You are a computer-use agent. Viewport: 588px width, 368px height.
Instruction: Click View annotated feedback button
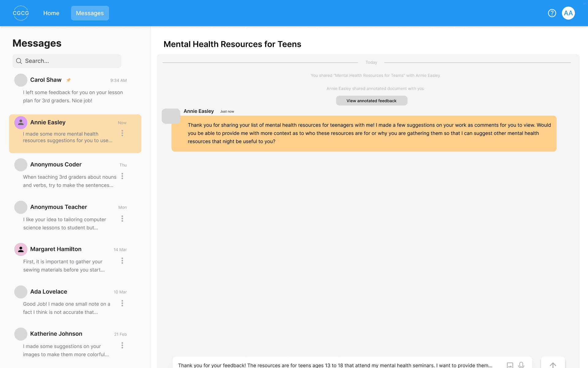click(371, 101)
